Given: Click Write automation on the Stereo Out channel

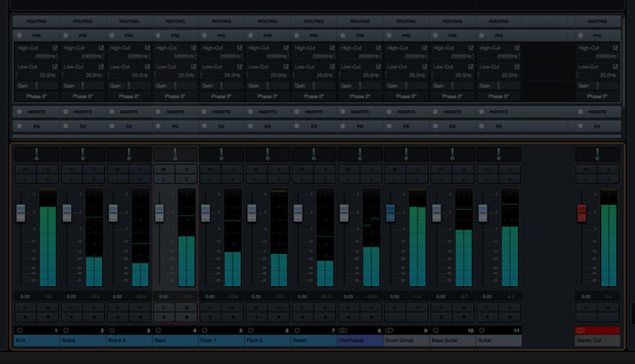Looking at the screenshot, I should click(608, 308).
